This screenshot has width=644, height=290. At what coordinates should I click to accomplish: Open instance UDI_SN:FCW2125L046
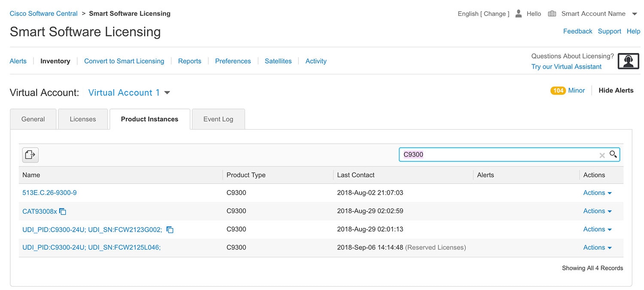point(91,248)
